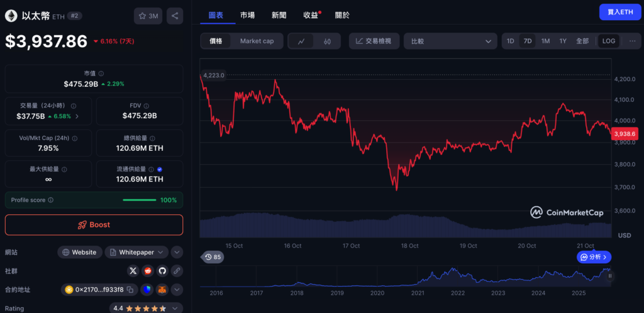
Task: Toggle the LOG scale on chart
Action: pos(608,41)
